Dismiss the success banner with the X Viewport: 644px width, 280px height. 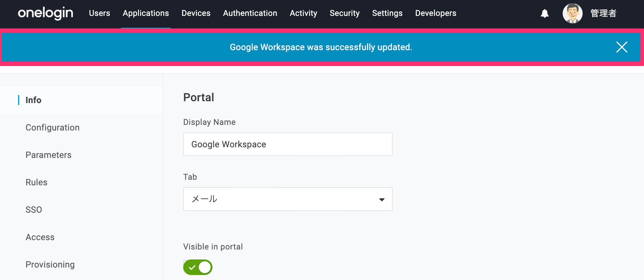pyautogui.click(x=622, y=47)
